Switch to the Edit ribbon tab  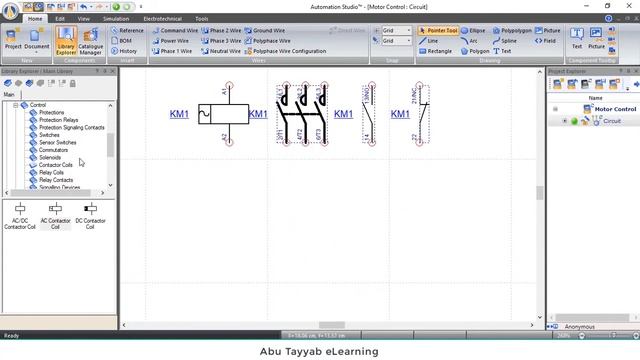coord(60,19)
